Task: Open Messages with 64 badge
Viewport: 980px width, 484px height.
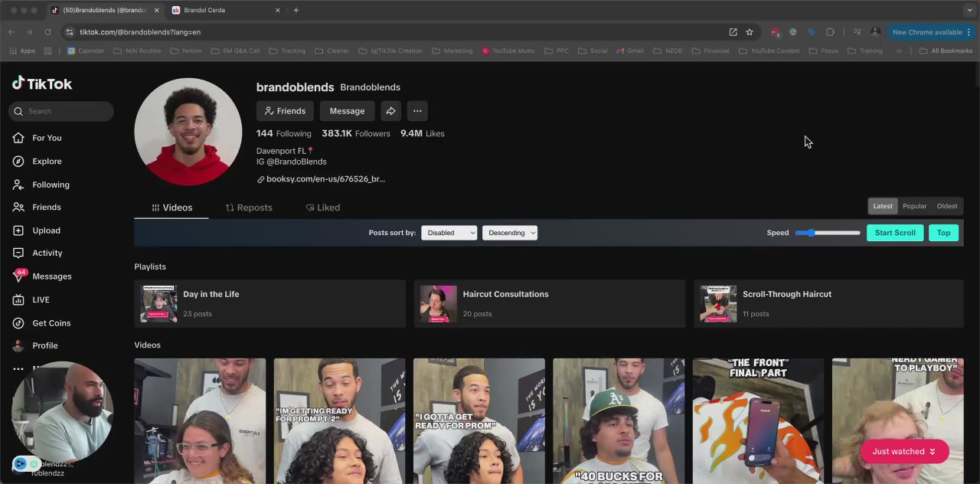Action: (42, 276)
